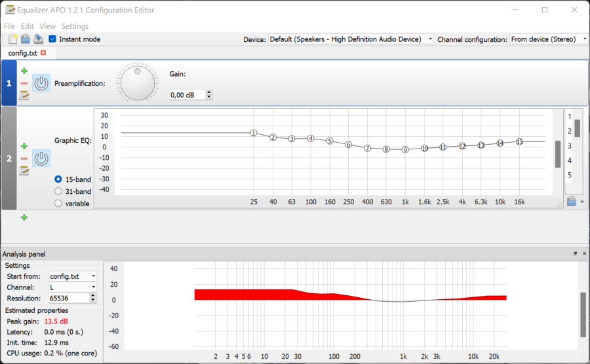
Task: Open the Start from config.txt dropdown
Action: (73, 276)
